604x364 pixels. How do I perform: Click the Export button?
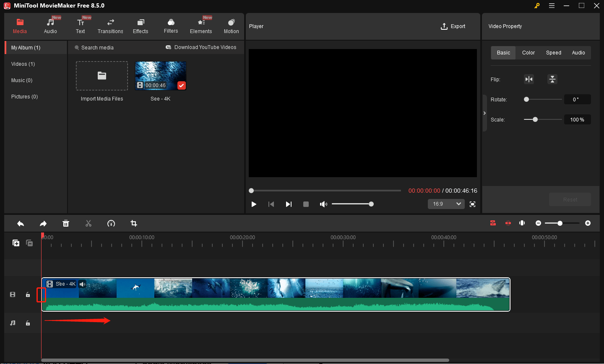tap(453, 26)
